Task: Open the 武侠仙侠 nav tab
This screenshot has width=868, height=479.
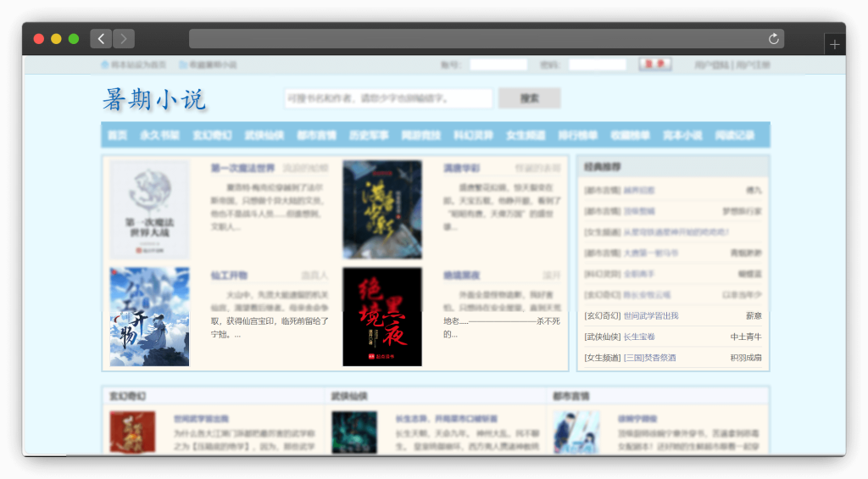Action: point(264,135)
